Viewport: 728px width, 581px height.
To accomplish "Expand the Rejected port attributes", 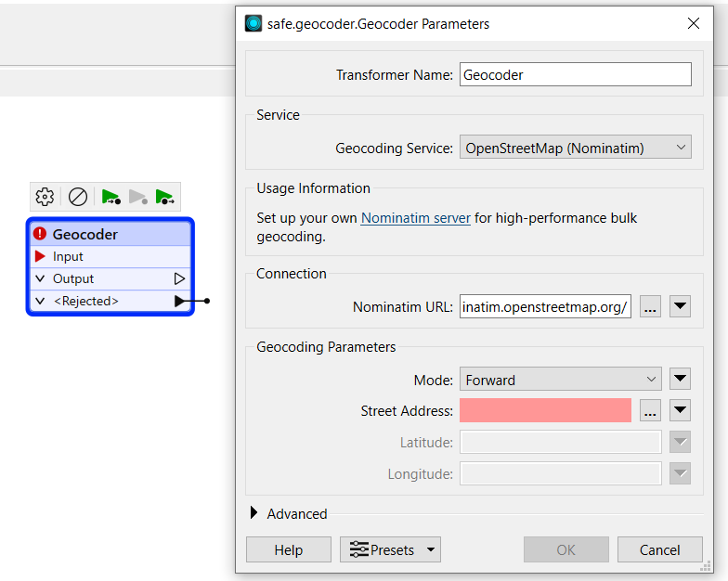I will click(41, 301).
